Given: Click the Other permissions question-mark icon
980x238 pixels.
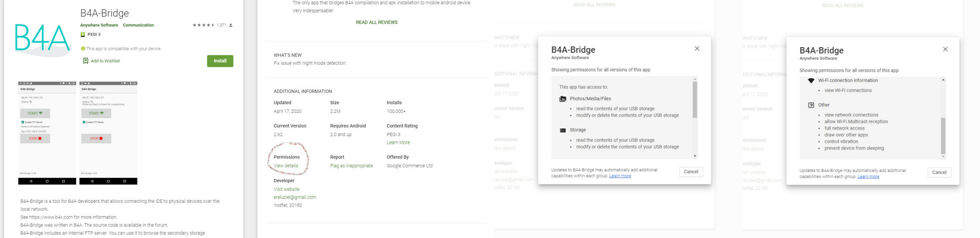Looking at the screenshot, I should tap(811, 105).
